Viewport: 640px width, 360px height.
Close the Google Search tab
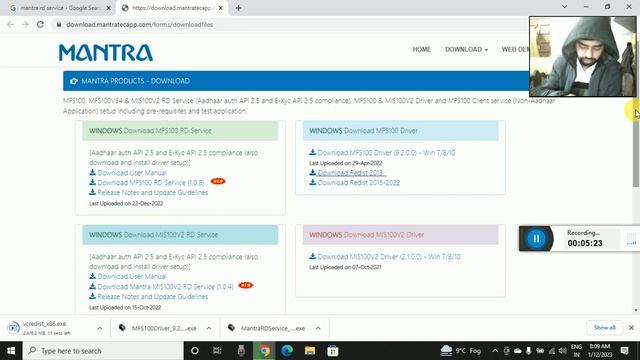(109, 8)
